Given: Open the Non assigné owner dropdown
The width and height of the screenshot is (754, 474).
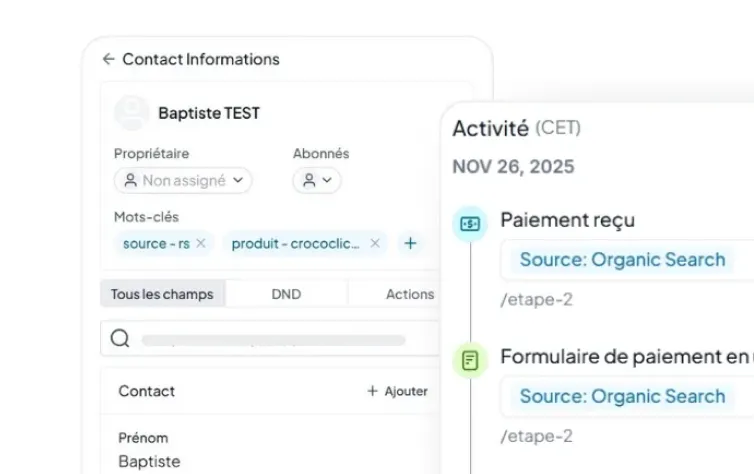Looking at the screenshot, I should pos(183,181).
